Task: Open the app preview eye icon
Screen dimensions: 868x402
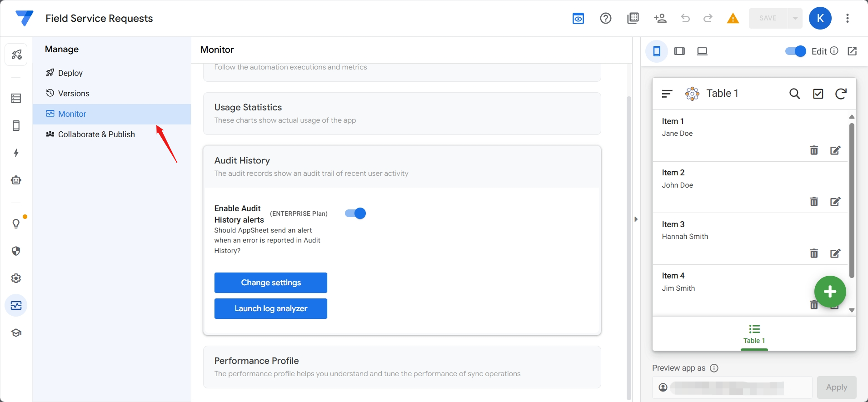Action: point(578,19)
